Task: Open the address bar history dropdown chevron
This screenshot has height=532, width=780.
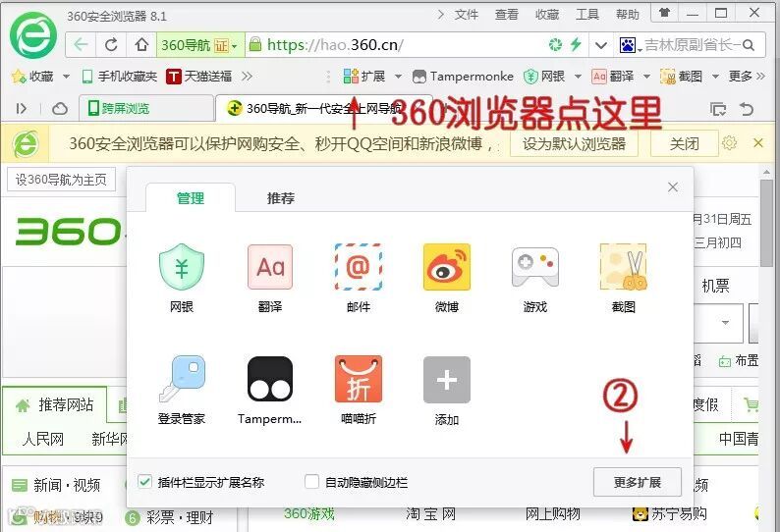Action: (x=601, y=45)
